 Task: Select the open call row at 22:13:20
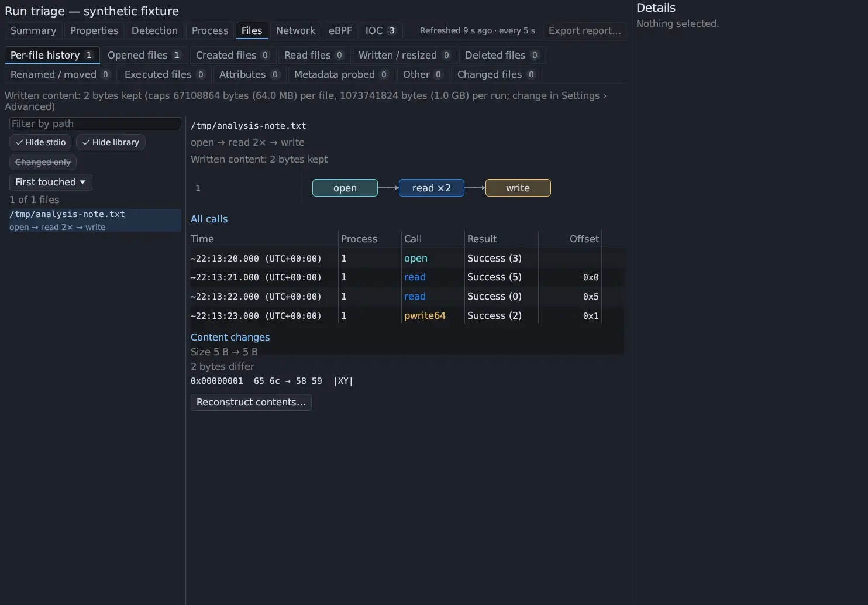click(x=407, y=258)
